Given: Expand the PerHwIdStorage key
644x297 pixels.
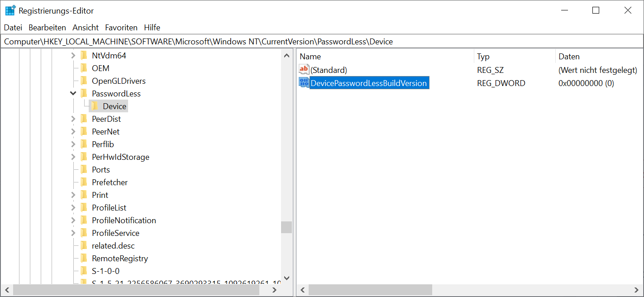Looking at the screenshot, I should pos(73,157).
